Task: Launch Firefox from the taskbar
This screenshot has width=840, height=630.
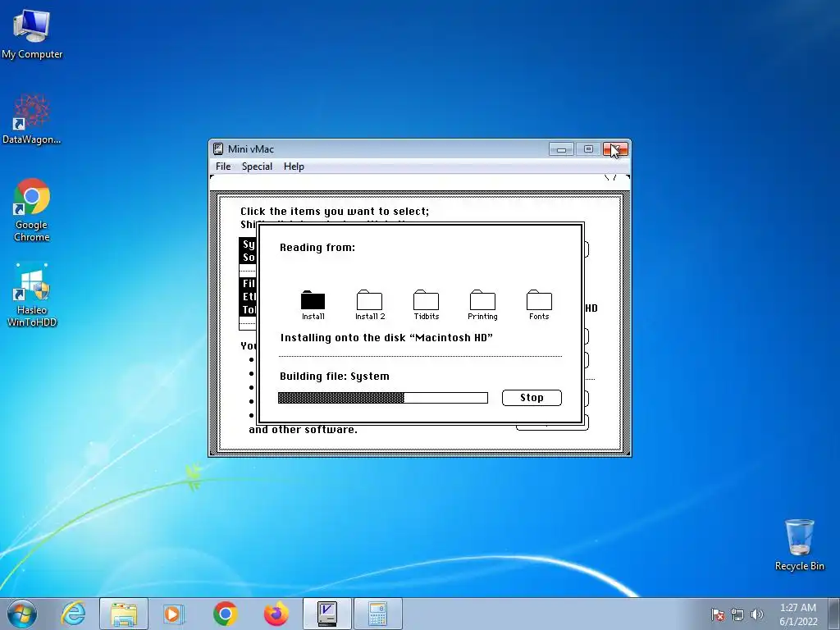Action: coord(276,614)
